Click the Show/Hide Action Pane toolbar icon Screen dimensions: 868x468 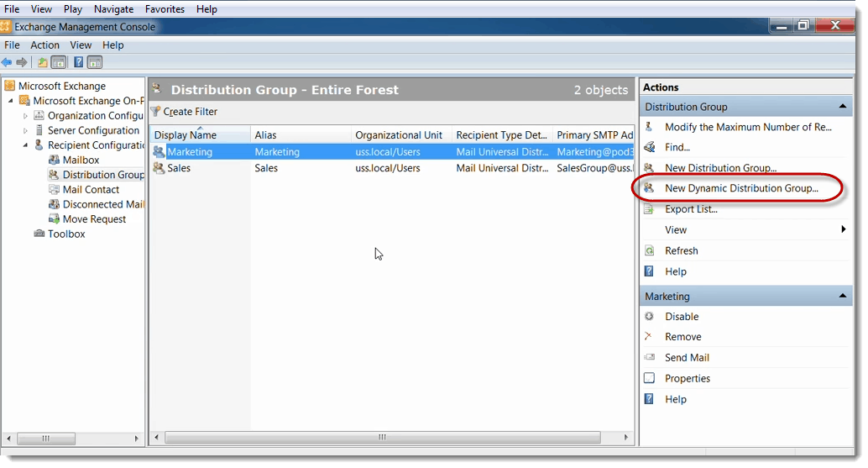pos(95,62)
